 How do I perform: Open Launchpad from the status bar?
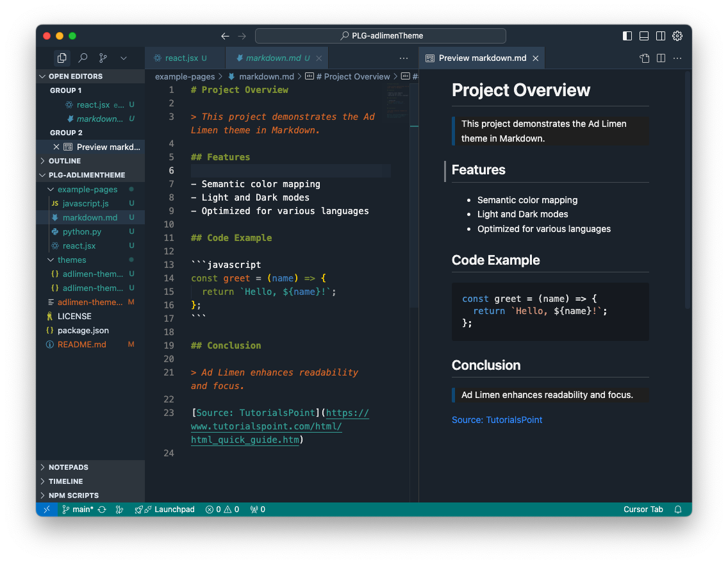click(x=165, y=510)
